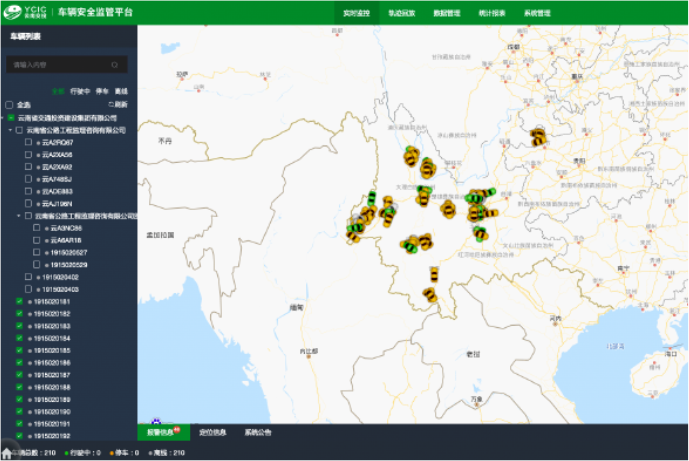Click the 孟加拉国 label on the map
Viewport: 689px width, 461px height.
160,236
